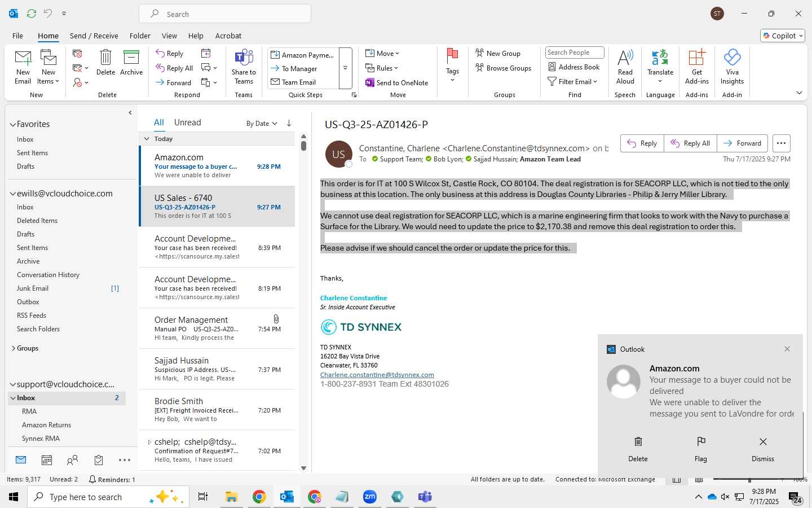Screen dimensions: 812x508
Task: Open the Rules dropdown
Action: (382, 68)
